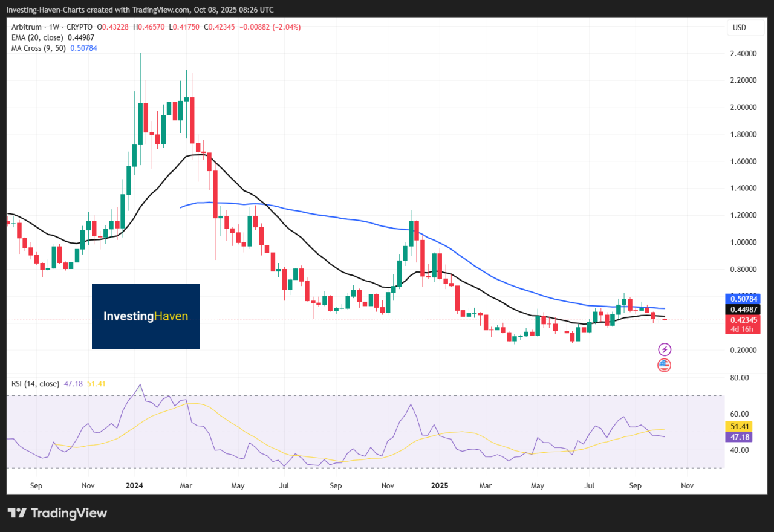
Task: Open the USD currency selector
Action: [739, 28]
